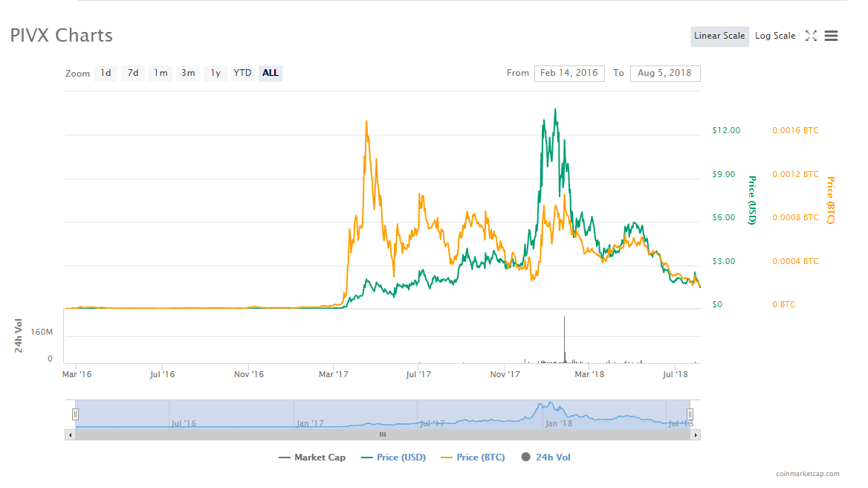Click the Price (BTC) vertical axis title
The width and height of the screenshot is (868, 488).
click(x=830, y=201)
